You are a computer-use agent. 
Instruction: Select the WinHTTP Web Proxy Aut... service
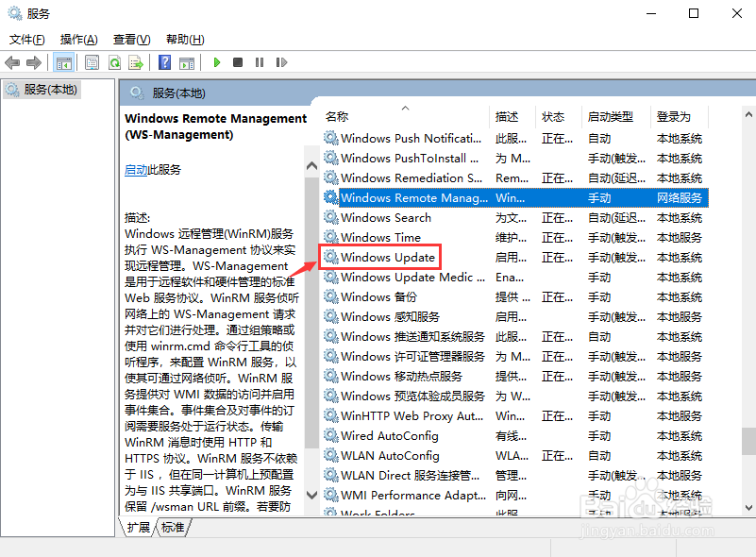point(515,415)
